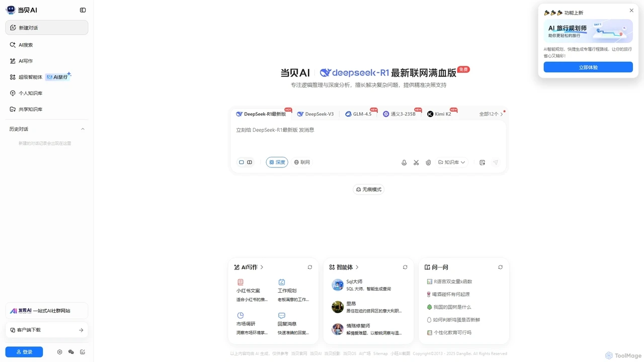This screenshot has height=362, width=644.
Task: Start a new chat with 新建对话
Action: [x=47, y=28]
